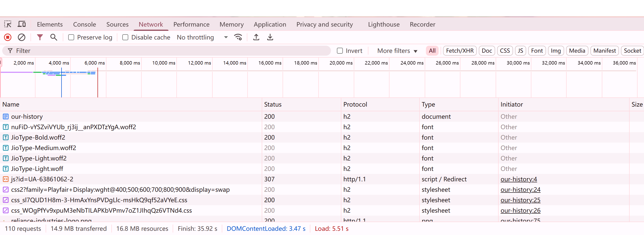
Task: Switch to the Console tab
Action: click(x=85, y=24)
